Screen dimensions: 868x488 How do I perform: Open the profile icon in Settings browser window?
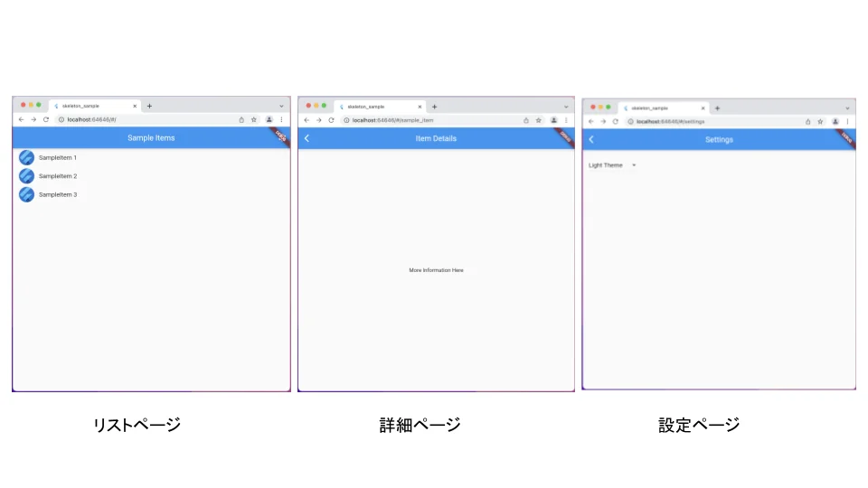[x=835, y=121]
